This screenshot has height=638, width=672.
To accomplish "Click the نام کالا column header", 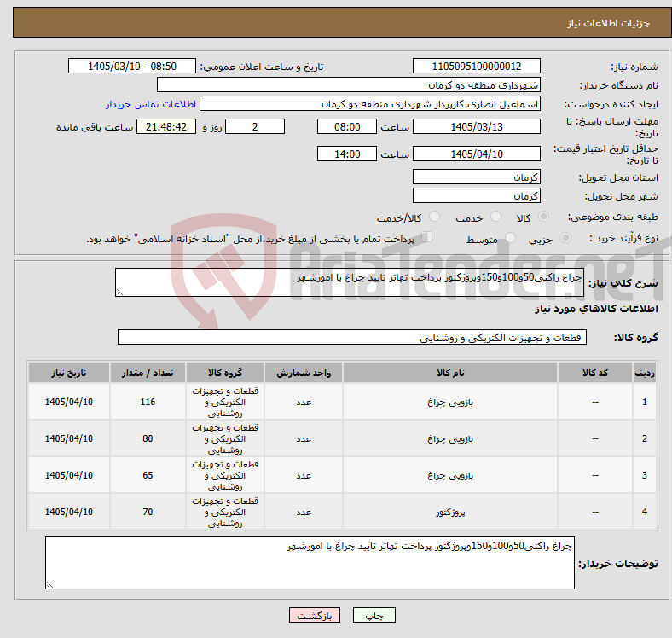I will point(450,373).
